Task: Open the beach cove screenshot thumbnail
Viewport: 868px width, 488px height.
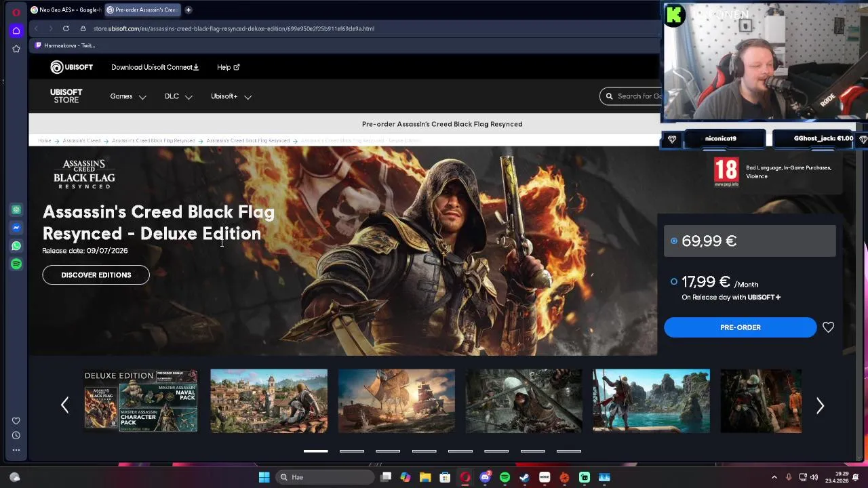Action: tap(651, 401)
